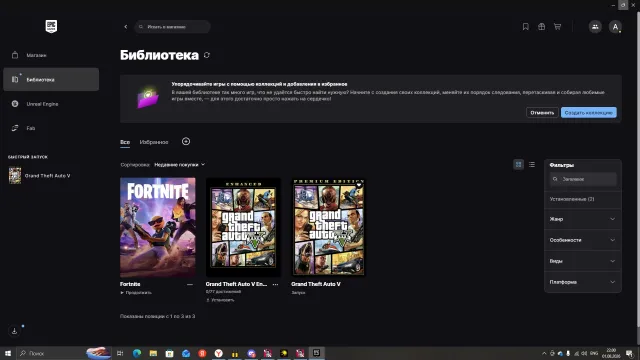Open File Explorer from taskbar
This screenshot has height=360, width=640.
pos(153,353)
